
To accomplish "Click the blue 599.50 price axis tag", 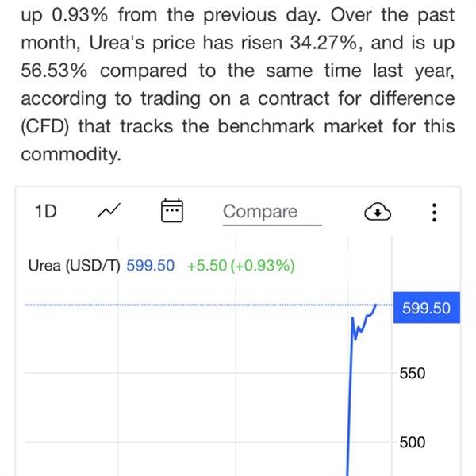I will (x=426, y=309).
